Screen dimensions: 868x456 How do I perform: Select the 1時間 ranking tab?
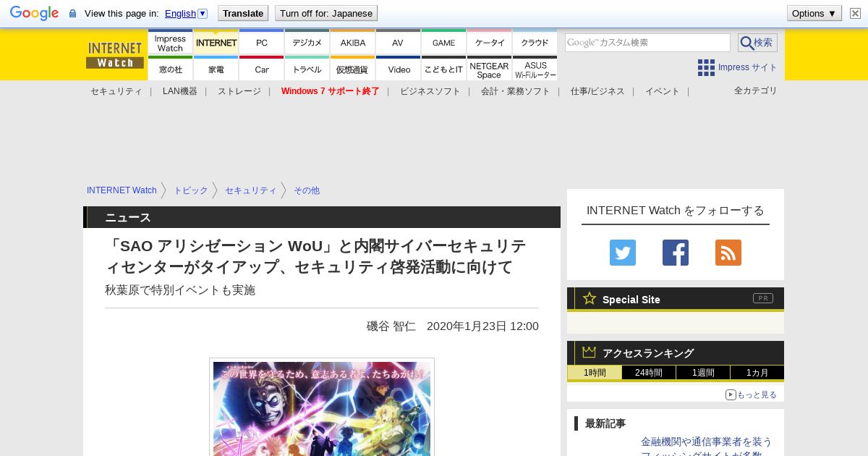[x=595, y=373]
